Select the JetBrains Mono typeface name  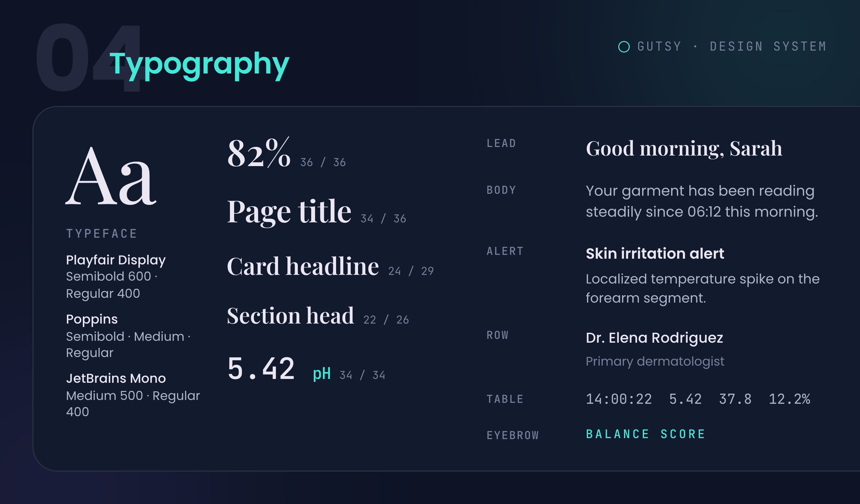116,378
